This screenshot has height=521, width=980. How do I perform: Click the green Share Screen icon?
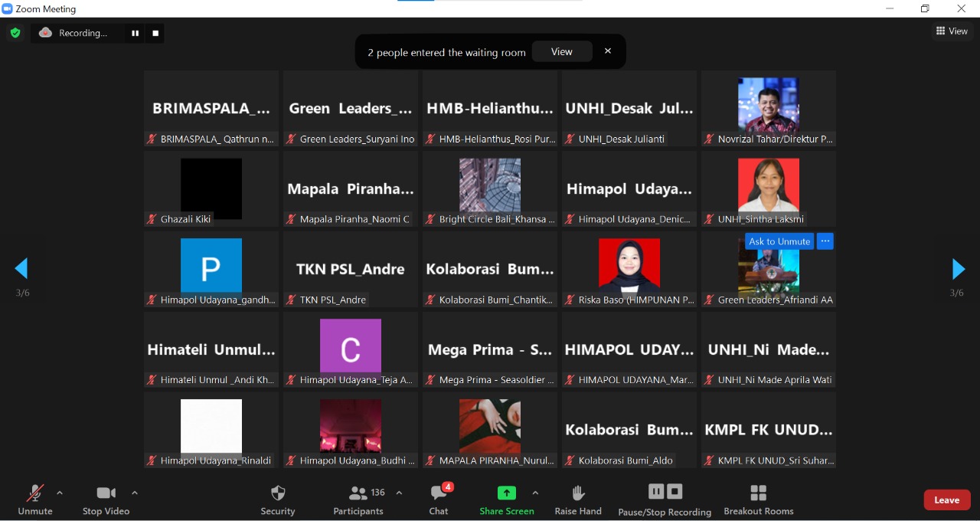point(507,493)
